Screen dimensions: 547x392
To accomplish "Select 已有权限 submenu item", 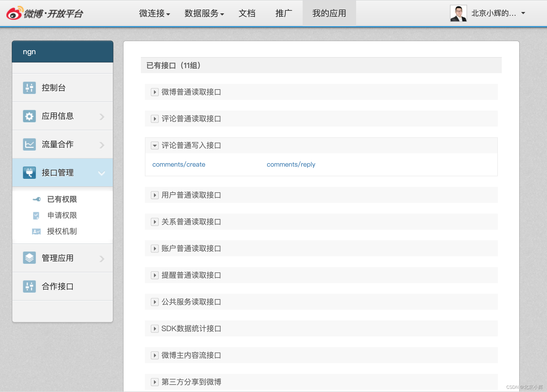I will coord(62,199).
